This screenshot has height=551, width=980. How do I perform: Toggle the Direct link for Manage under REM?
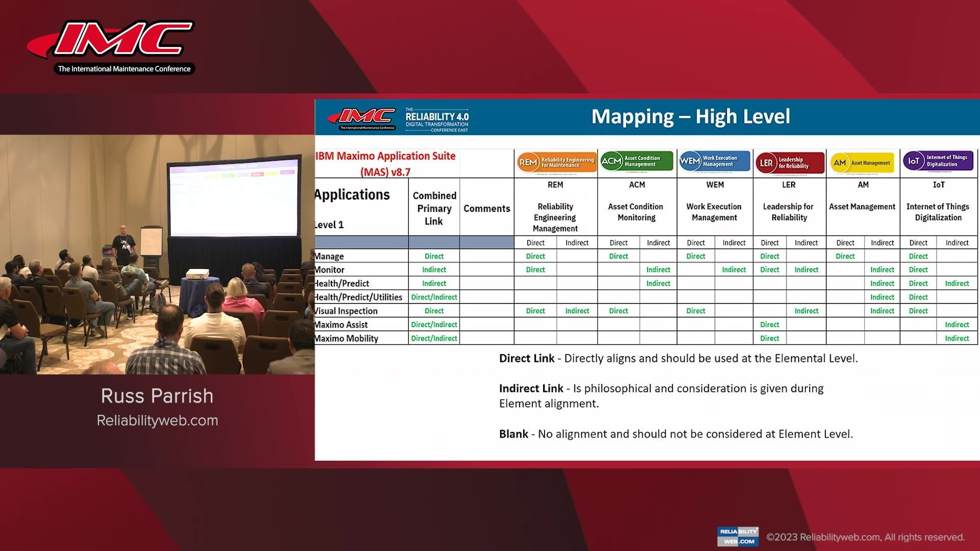point(535,256)
